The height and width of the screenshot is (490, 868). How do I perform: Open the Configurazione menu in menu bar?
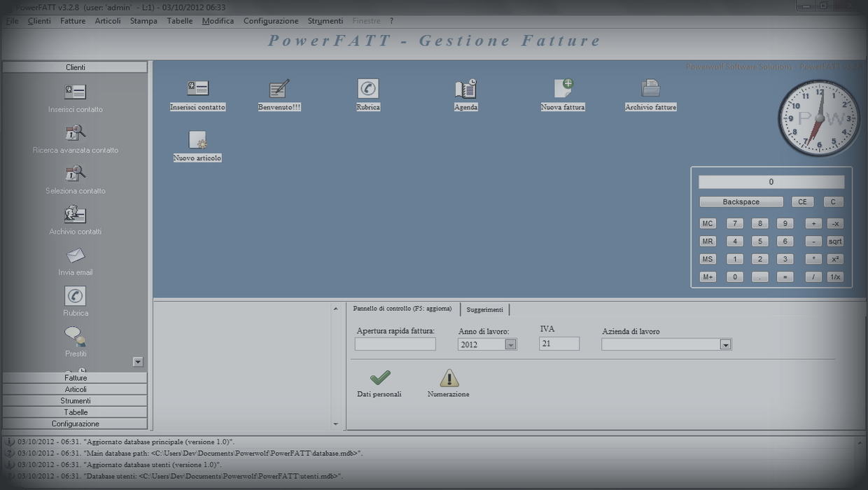point(271,21)
